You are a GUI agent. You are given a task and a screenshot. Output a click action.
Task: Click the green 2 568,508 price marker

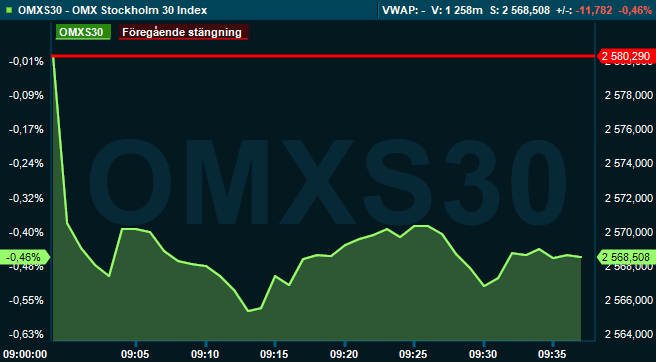click(x=626, y=257)
